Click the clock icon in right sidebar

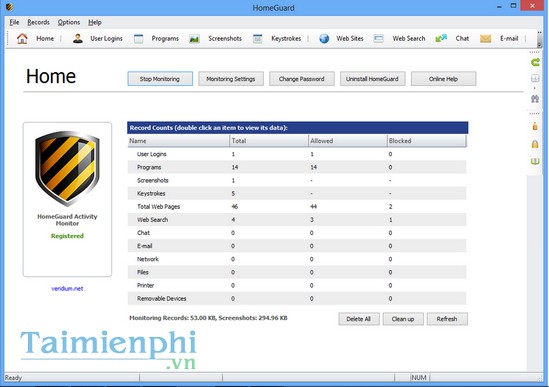pyautogui.click(x=535, y=78)
